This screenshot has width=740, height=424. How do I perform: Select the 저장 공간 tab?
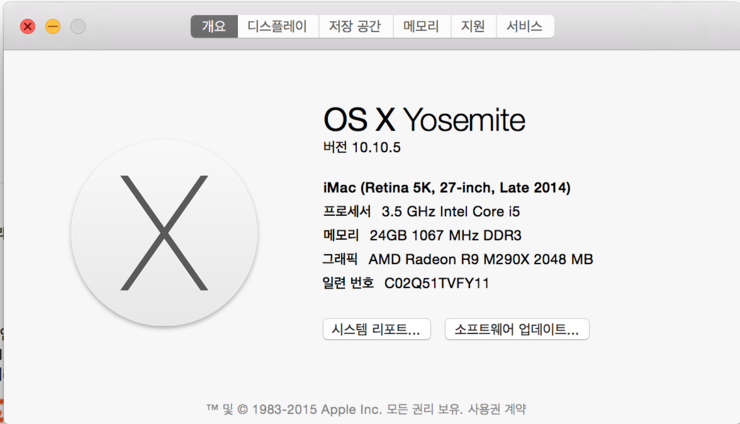(x=355, y=27)
